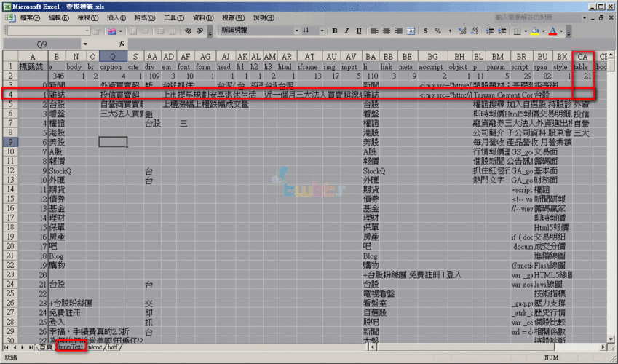The height and width of the screenshot is (364, 618).
Task: Click the fx Insert Function button
Action: [x=122, y=44]
